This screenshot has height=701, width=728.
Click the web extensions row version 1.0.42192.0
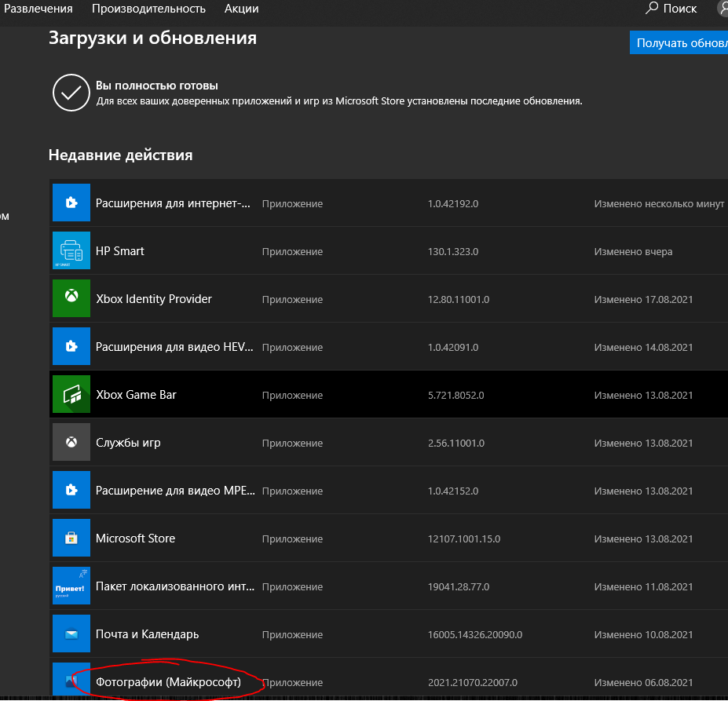(453, 203)
